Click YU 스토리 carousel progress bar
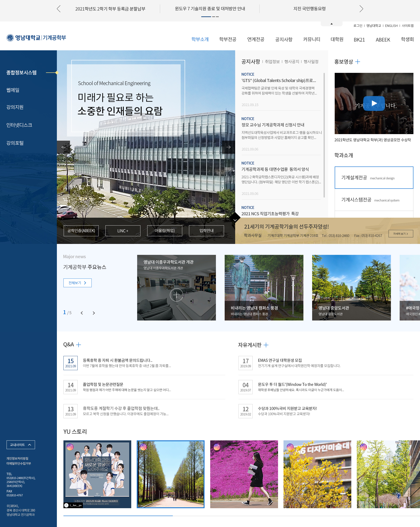 pos(241,516)
